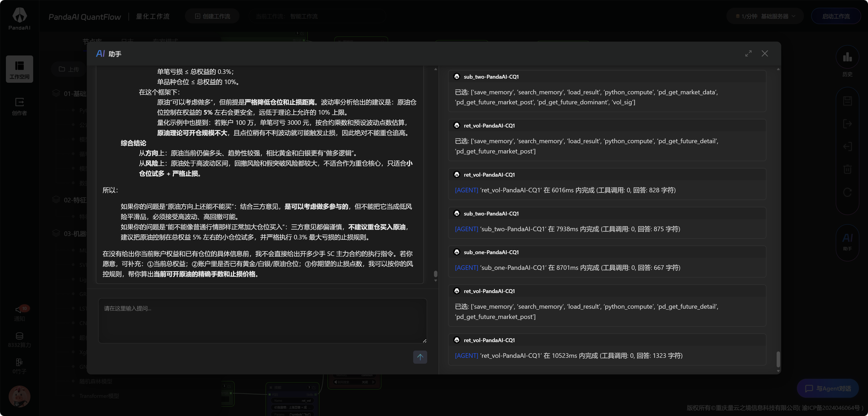
Task: Click the chat with Agent button
Action: (x=828, y=388)
